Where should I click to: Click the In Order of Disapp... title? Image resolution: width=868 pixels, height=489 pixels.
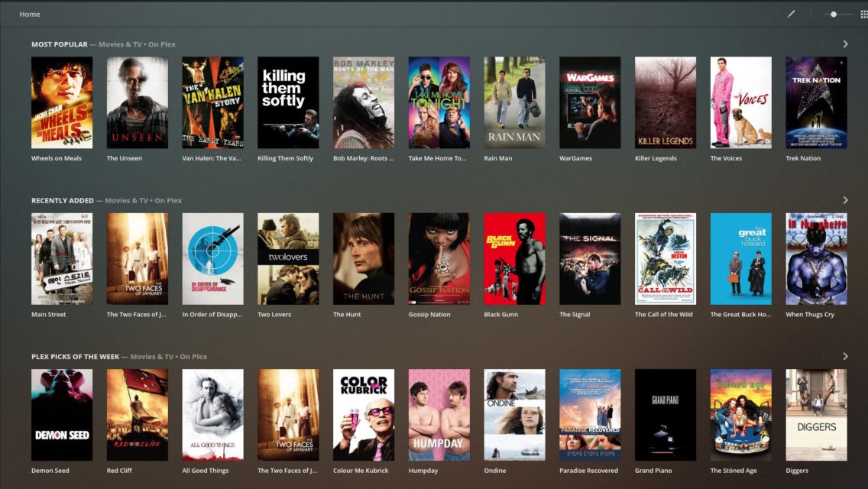pyautogui.click(x=212, y=315)
